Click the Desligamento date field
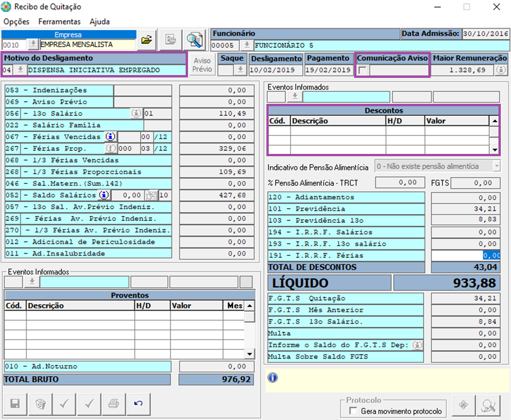This screenshot has width=511, height=420. 276,70
